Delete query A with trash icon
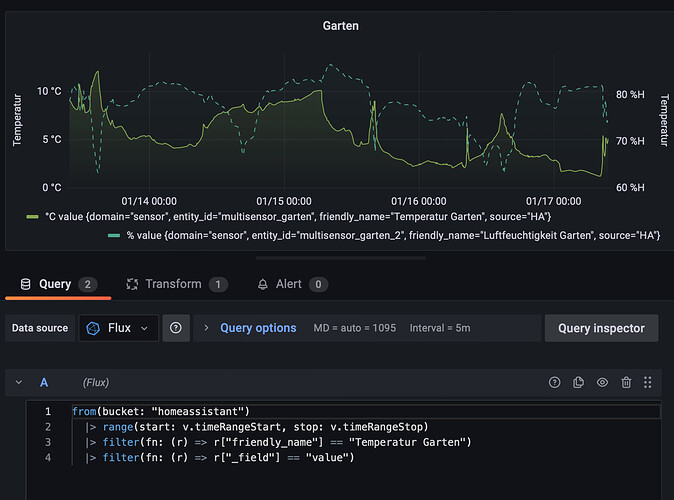The height and width of the screenshot is (500, 674). coord(626,382)
